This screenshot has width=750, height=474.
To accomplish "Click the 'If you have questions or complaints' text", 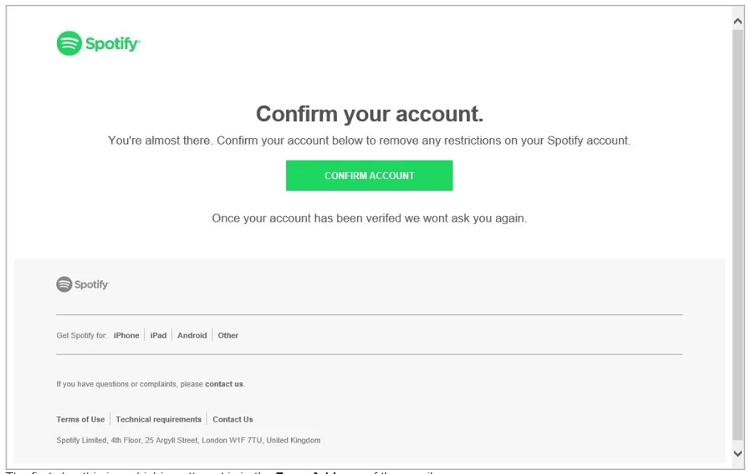I will click(130, 384).
